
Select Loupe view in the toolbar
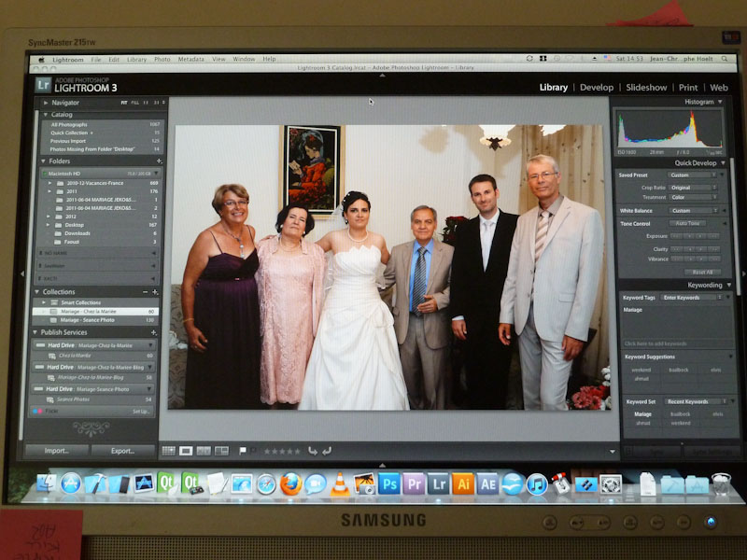(186, 451)
